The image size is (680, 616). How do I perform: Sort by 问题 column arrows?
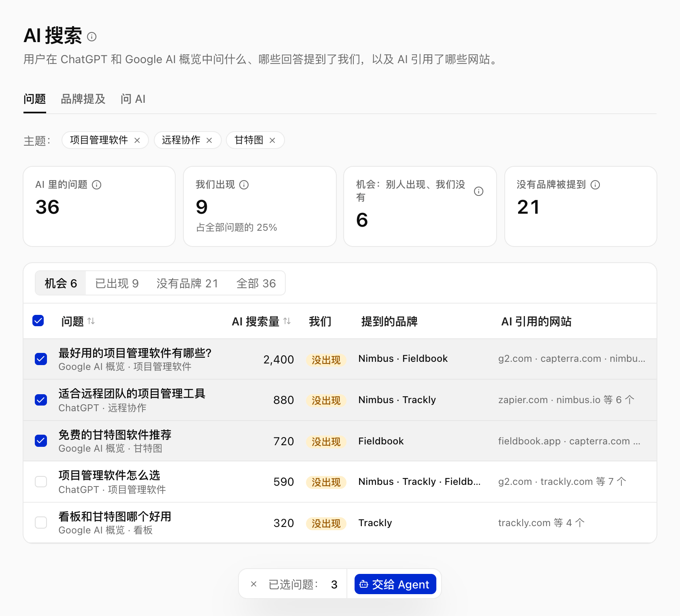(x=91, y=321)
